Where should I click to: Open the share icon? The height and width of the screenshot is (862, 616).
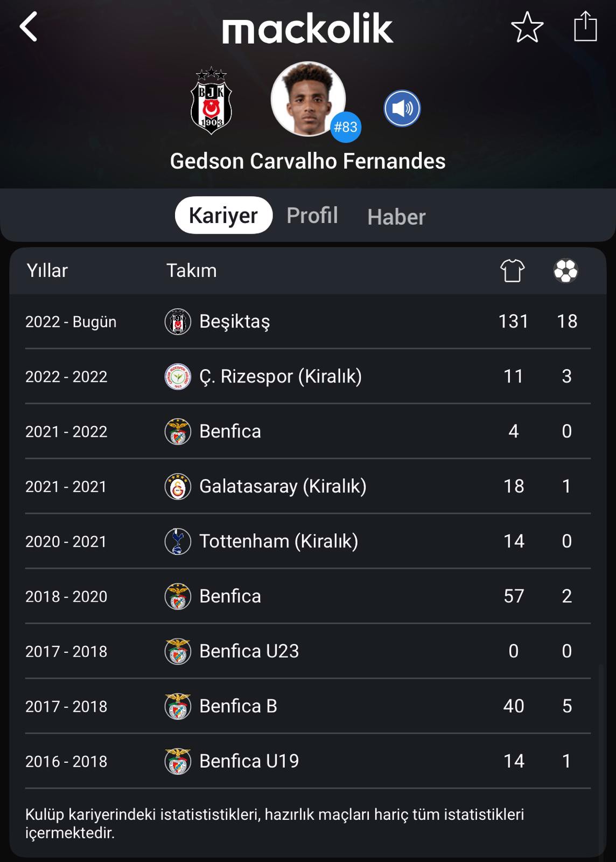(585, 26)
